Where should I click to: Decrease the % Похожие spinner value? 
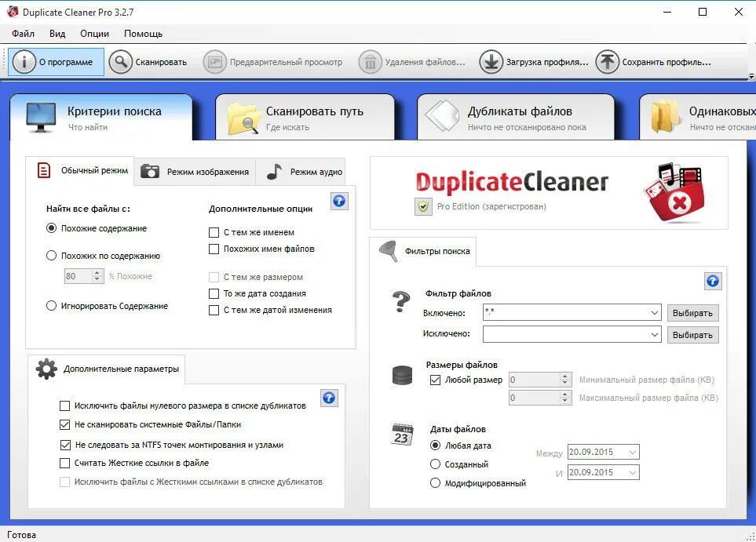tap(97, 279)
